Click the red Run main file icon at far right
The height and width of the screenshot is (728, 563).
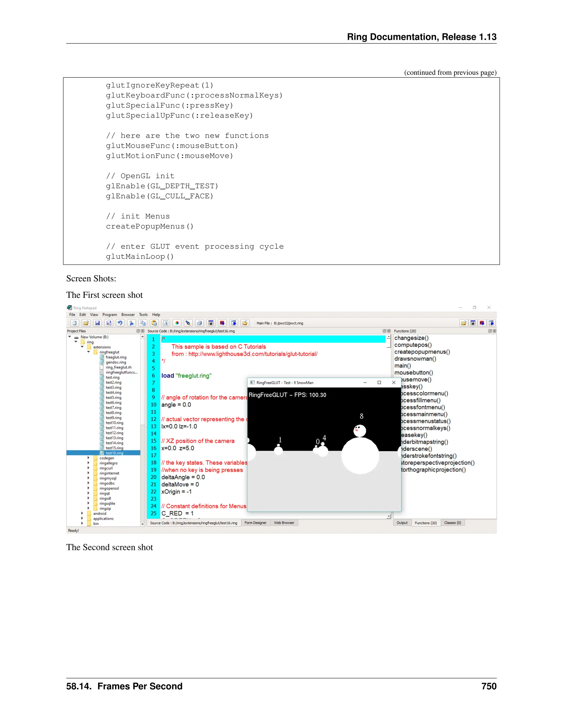pos(482,323)
